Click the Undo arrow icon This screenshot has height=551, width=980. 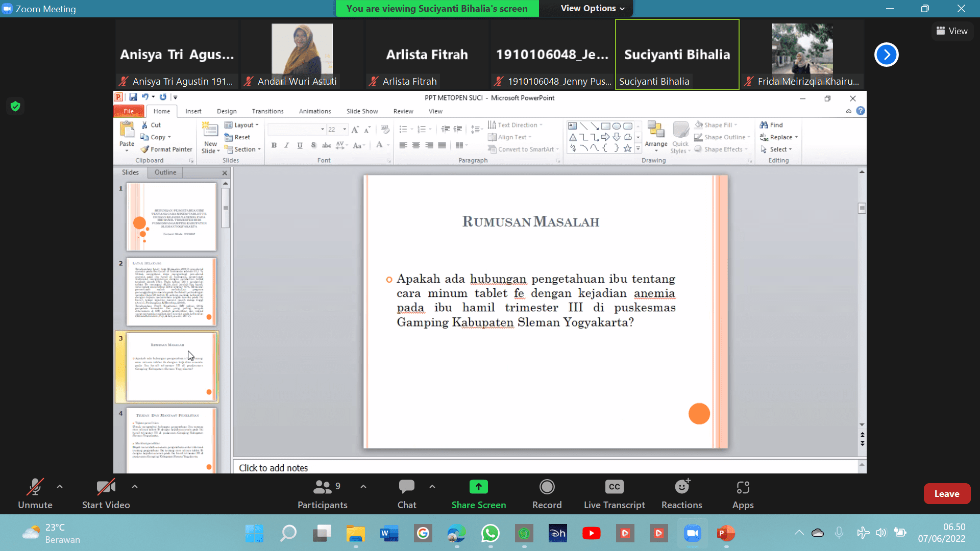point(145,97)
